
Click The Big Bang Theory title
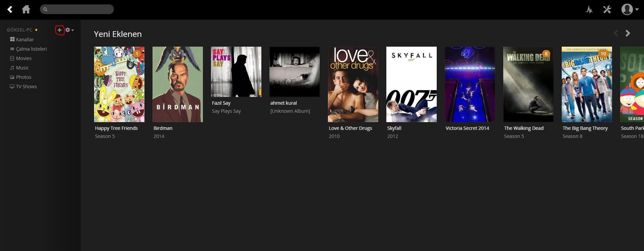coord(585,128)
